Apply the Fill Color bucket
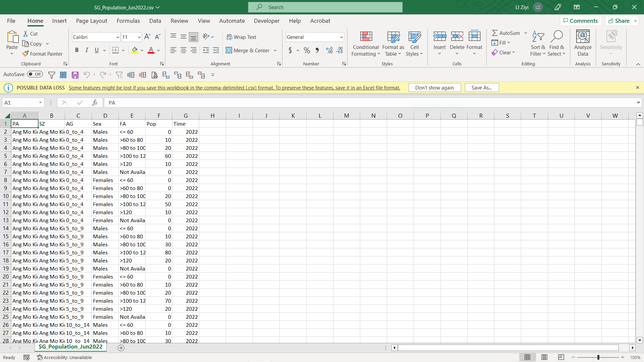The height and width of the screenshot is (362, 644). click(135, 50)
